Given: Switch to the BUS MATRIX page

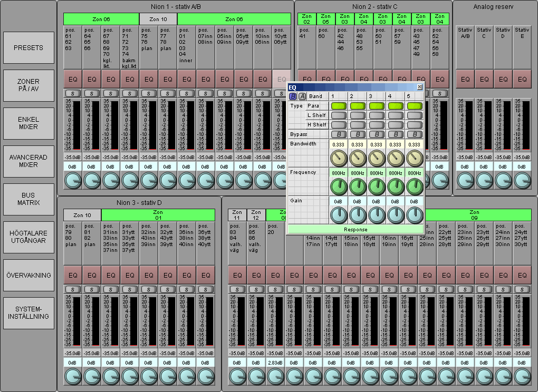Looking at the screenshot, I should coord(28,199).
